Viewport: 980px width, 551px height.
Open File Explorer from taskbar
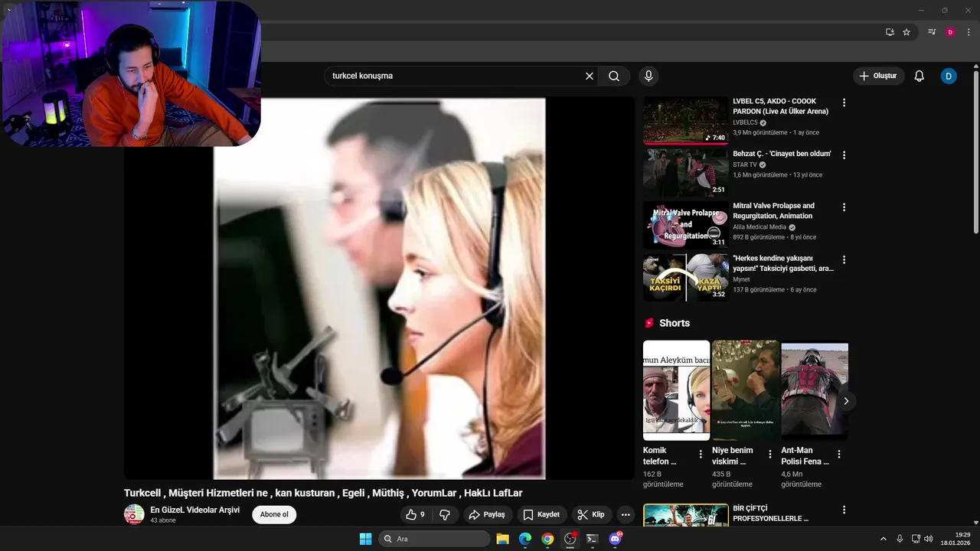(x=503, y=539)
